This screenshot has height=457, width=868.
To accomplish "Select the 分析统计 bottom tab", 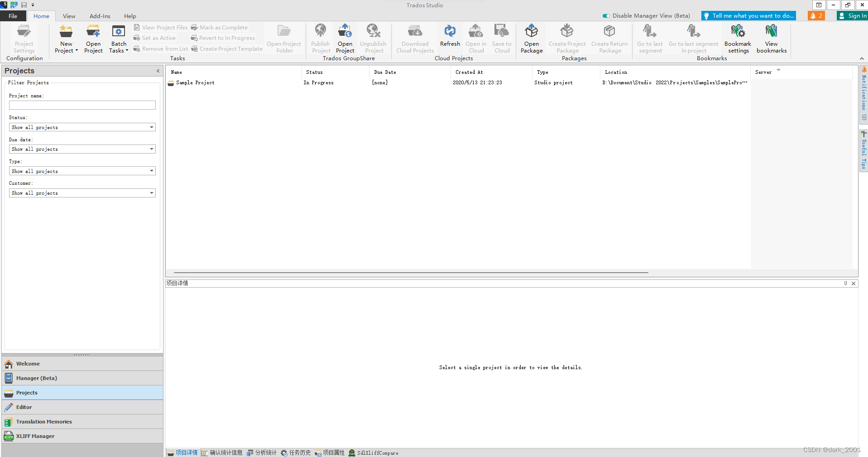I will (262, 452).
